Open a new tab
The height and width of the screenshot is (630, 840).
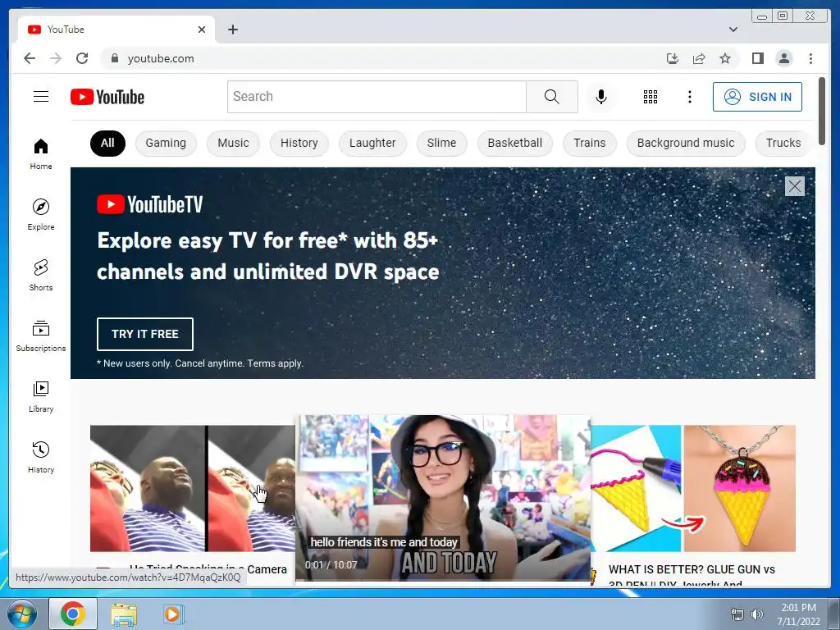click(x=232, y=30)
